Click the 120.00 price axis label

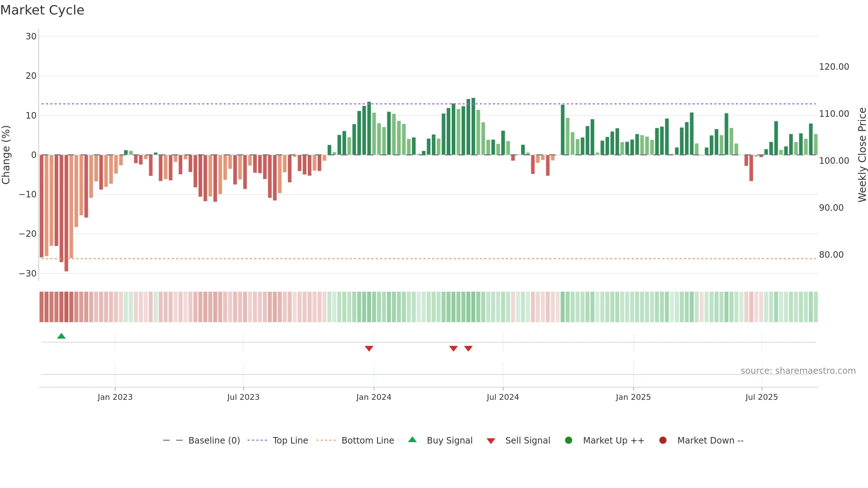point(834,67)
